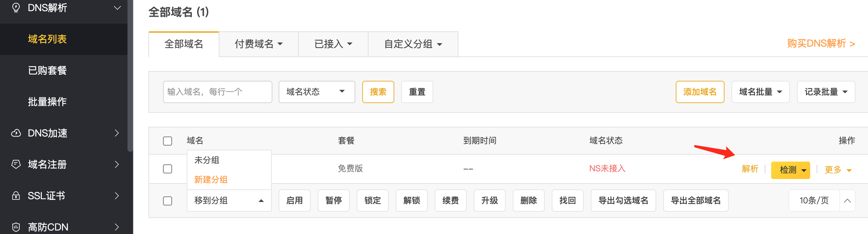
Task: Switch to the 付费域名 tab
Action: 258,44
